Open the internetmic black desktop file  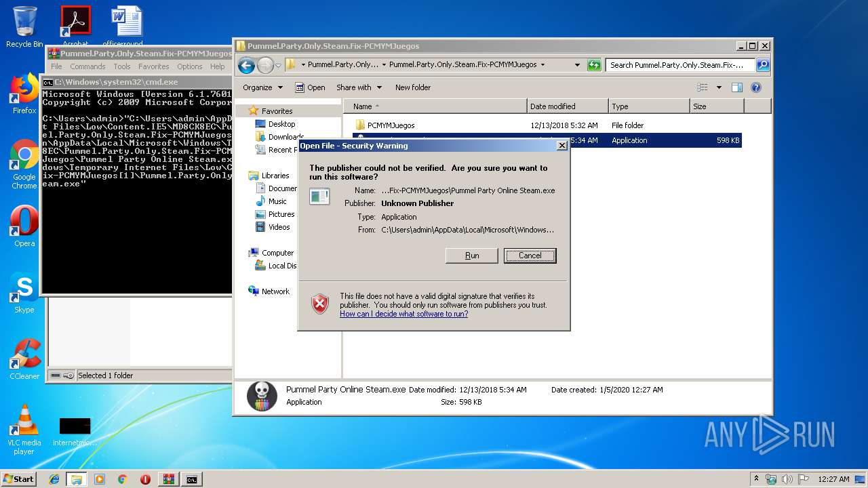tap(75, 431)
